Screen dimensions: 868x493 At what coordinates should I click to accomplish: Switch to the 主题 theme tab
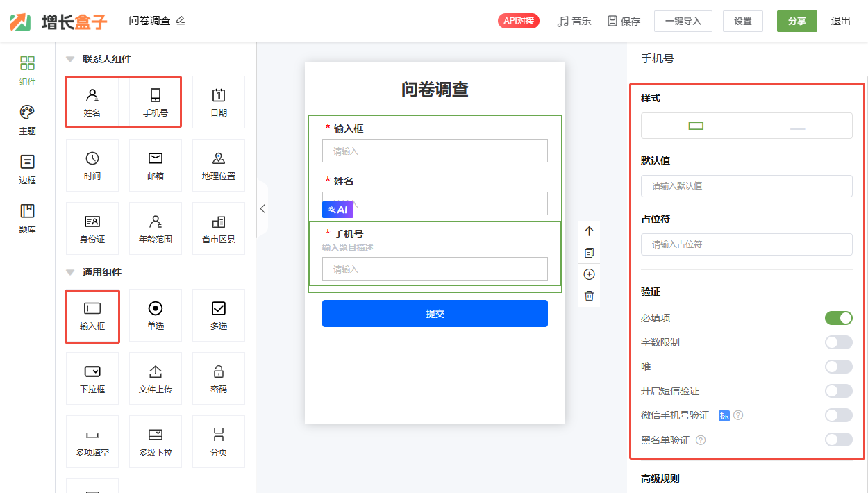27,121
